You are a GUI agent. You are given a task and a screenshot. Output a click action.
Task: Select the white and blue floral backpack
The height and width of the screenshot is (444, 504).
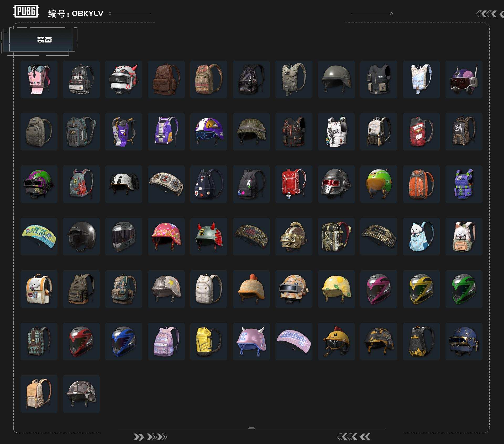421,79
